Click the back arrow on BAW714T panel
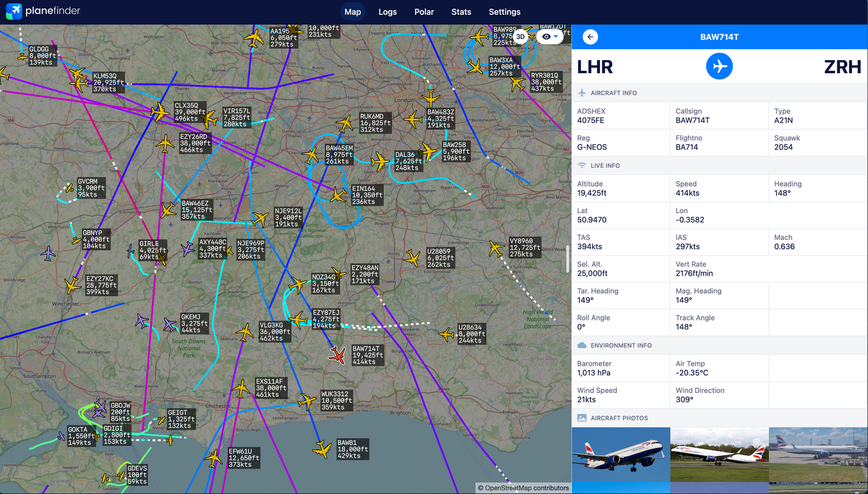Image resolution: width=868 pixels, height=494 pixels. 590,37
